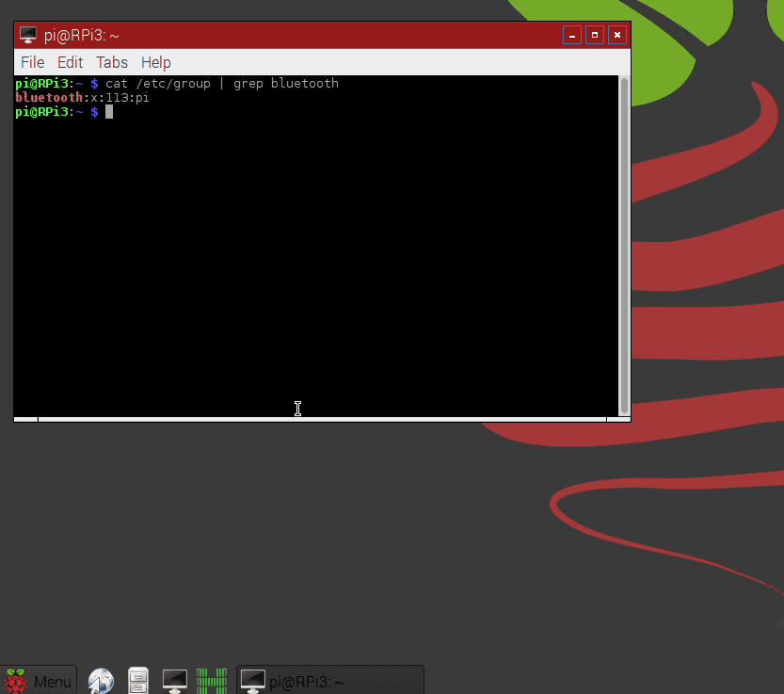Image resolution: width=784 pixels, height=694 pixels.
Task: Click the terminal icon in the title bar
Action: tap(28, 35)
